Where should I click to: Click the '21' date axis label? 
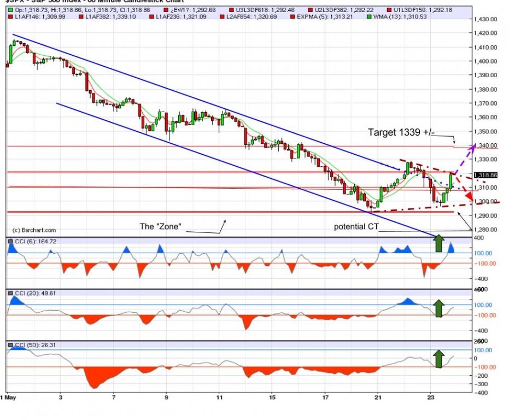pyautogui.click(x=378, y=398)
